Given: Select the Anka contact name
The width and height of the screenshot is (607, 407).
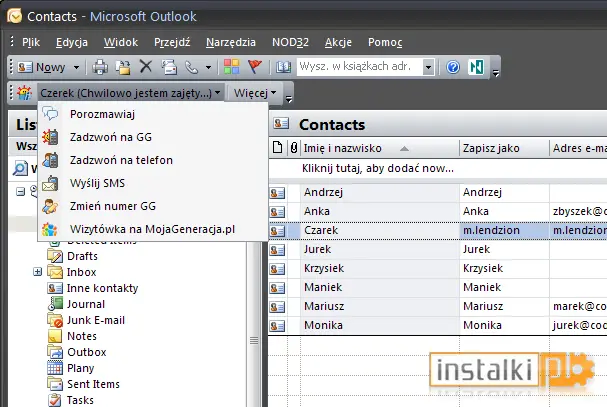Looking at the screenshot, I should coord(317,211).
